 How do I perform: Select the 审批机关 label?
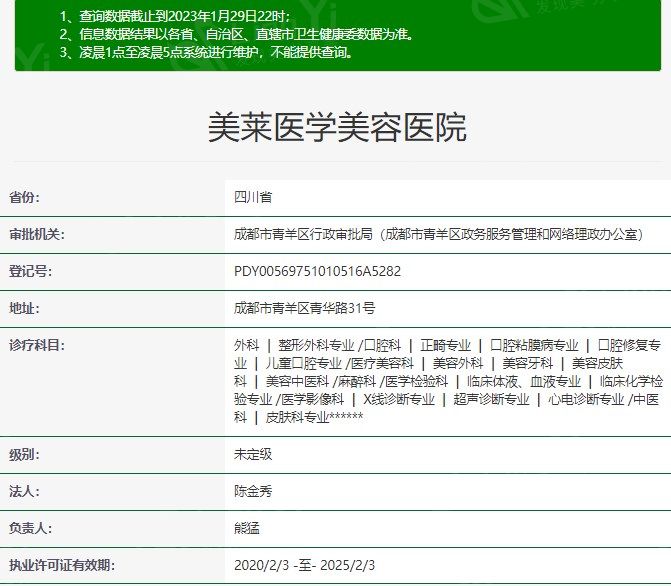pyautogui.click(x=36, y=235)
